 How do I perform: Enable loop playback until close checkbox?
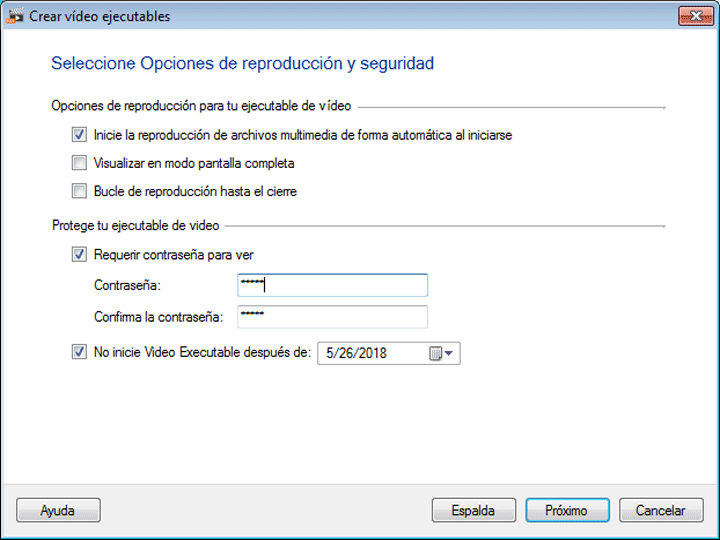[x=80, y=191]
